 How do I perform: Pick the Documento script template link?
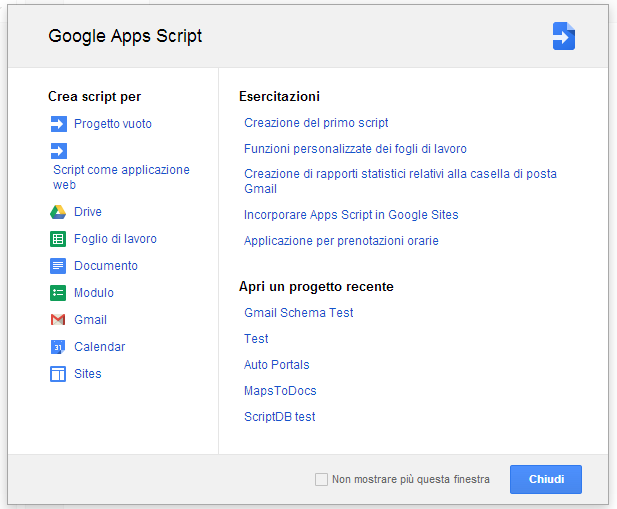[x=106, y=266]
